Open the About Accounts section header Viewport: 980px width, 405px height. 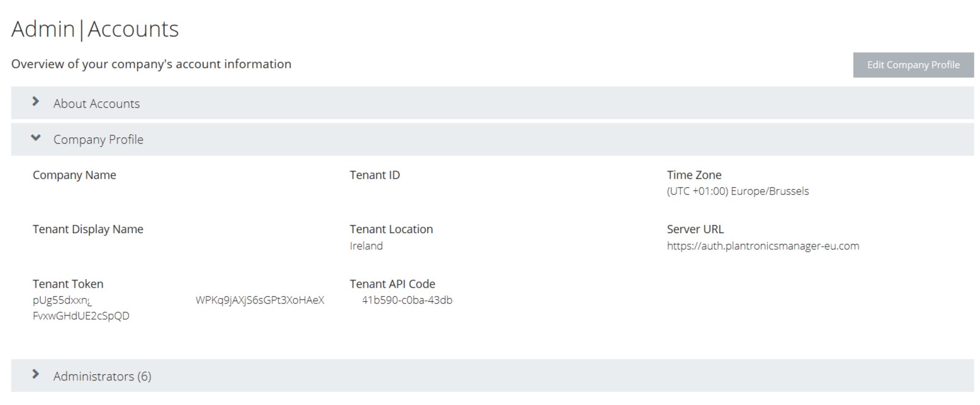tap(96, 103)
